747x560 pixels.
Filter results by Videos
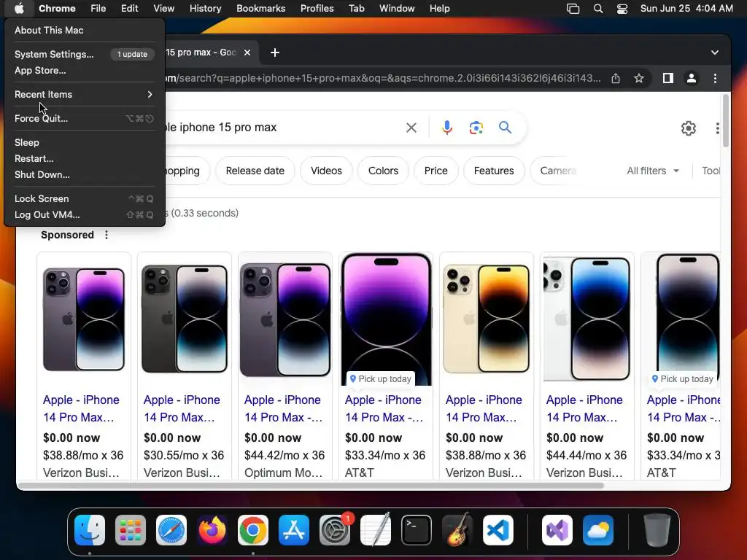click(x=326, y=171)
